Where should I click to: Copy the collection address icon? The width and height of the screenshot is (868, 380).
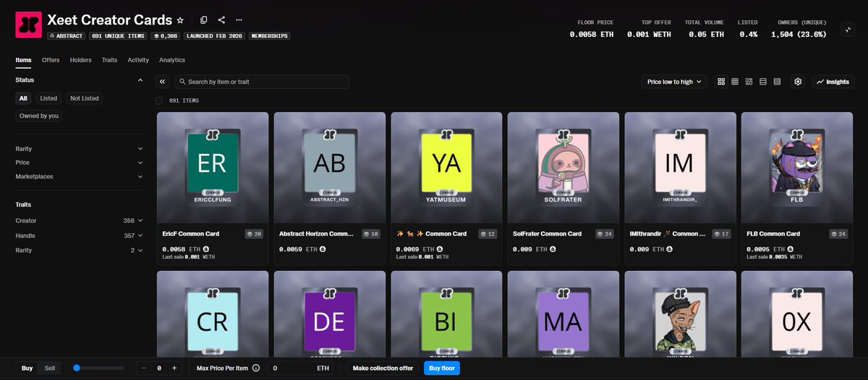[x=204, y=20]
